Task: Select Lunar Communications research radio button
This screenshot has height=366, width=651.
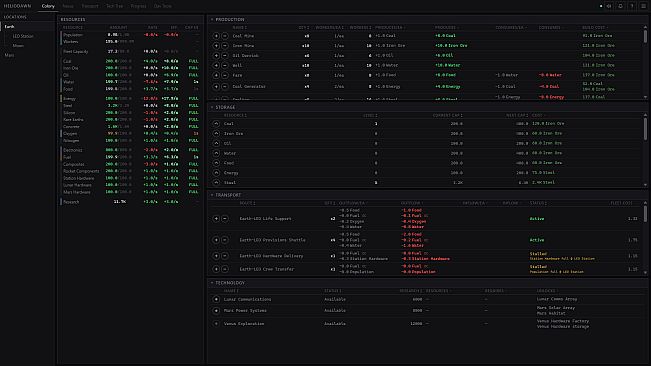Action: tap(216, 299)
